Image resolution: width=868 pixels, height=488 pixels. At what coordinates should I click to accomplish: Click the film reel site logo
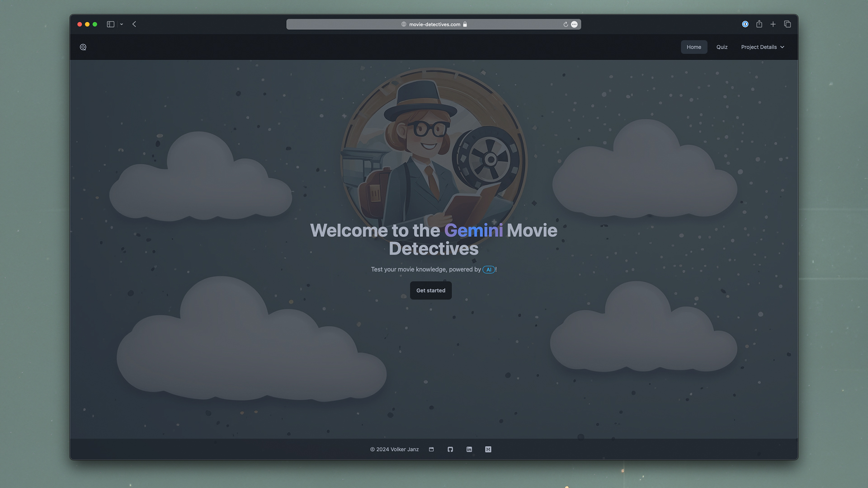click(83, 47)
